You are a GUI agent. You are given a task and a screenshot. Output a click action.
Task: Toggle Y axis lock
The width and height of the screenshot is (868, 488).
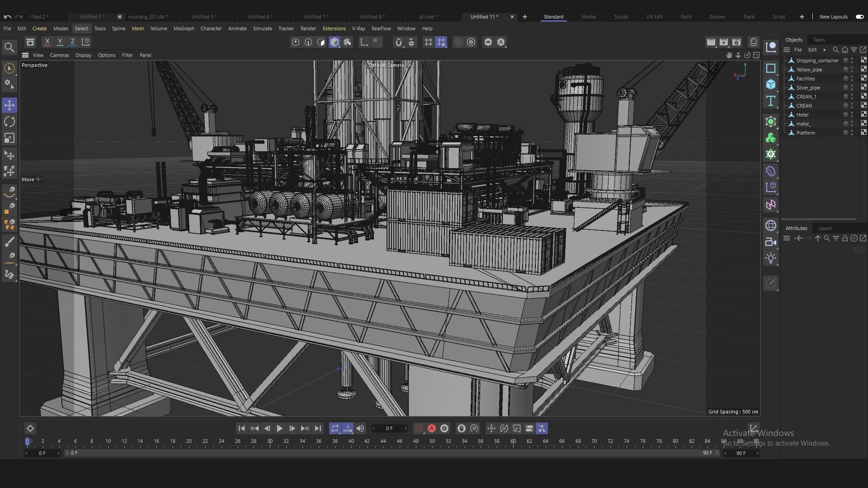60,42
